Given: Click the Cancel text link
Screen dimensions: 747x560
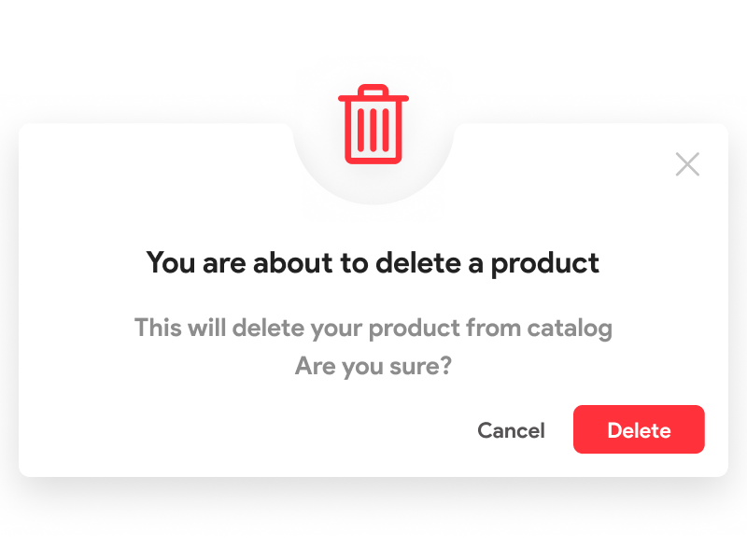Looking at the screenshot, I should pos(511,430).
